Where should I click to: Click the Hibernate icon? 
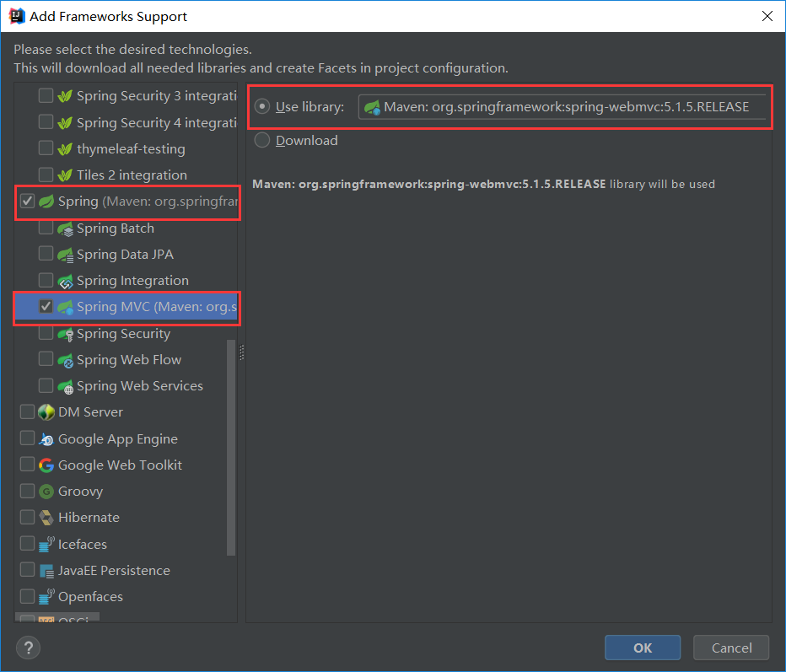tap(46, 518)
